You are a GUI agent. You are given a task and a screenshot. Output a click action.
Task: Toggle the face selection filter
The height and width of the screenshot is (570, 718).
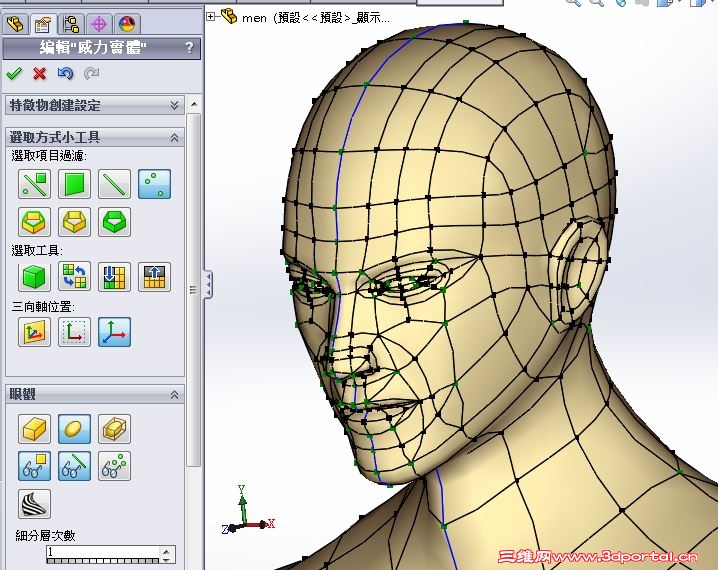pyautogui.click(x=74, y=184)
